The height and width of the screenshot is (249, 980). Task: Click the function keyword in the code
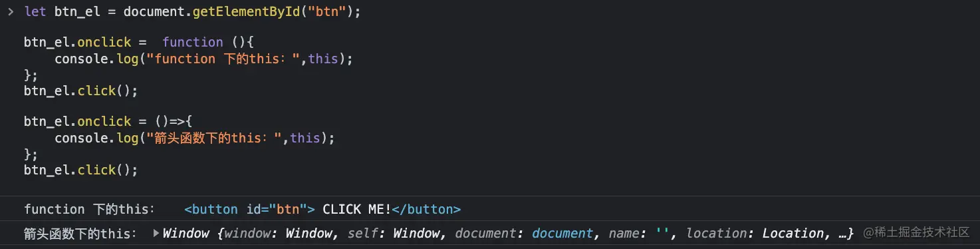pyautogui.click(x=192, y=42)
